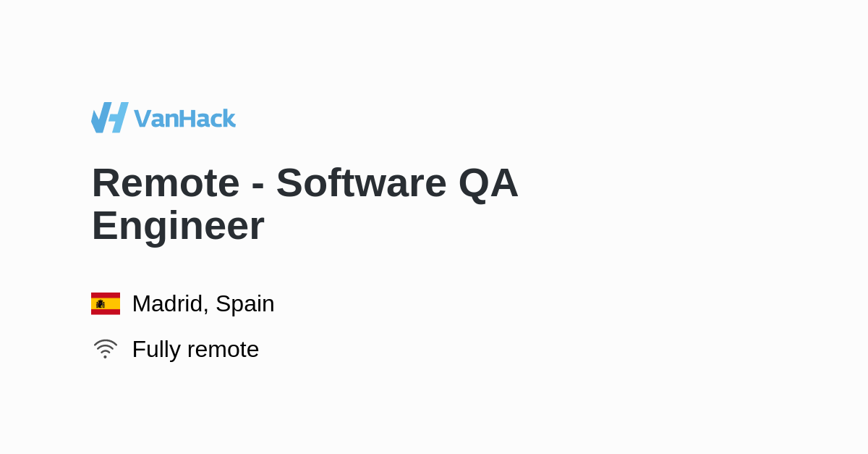Click the Wi-Fi remote work icon

[105, 349]
